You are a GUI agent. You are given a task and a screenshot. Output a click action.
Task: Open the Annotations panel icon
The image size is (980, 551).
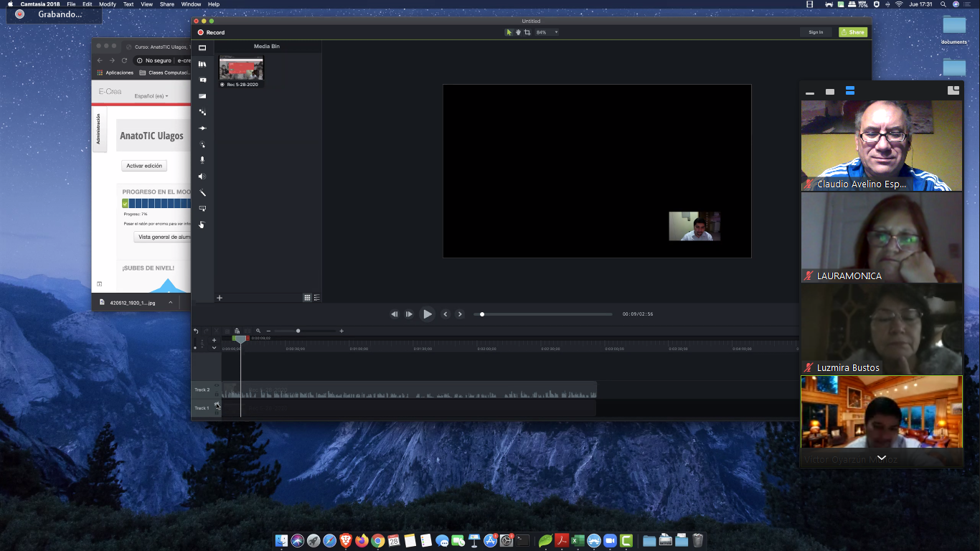tap(202, 80)
